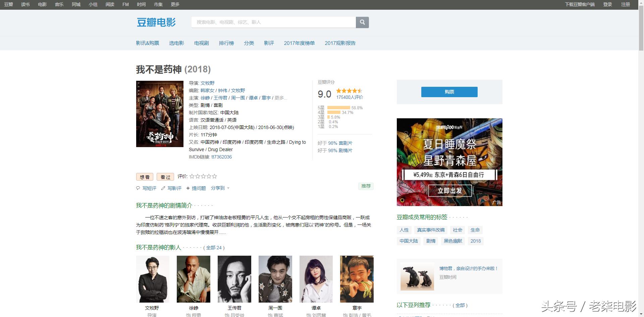Click the 写影评 pencil icon
Viewport: 644px width, 317px height.
[x=163, y=188]
